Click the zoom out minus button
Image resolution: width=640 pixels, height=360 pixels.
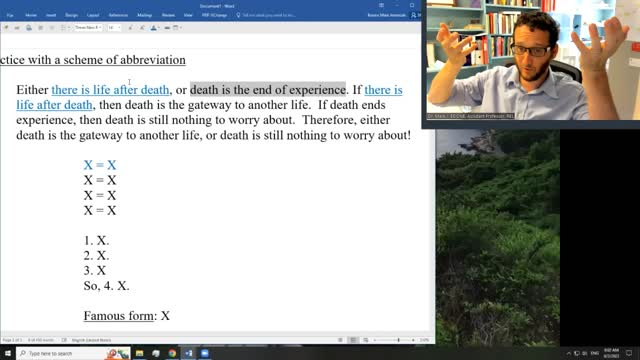click(x=375, y=340)
